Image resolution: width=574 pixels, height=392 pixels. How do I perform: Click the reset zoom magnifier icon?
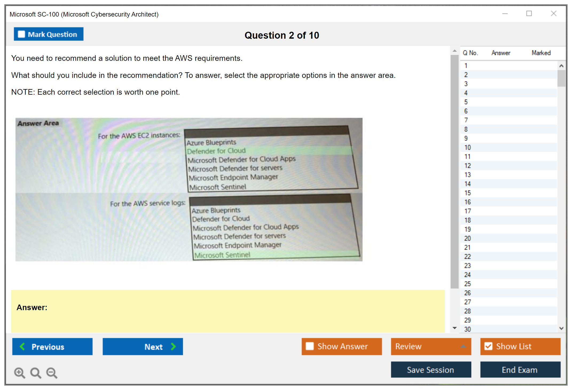(36, 373)
